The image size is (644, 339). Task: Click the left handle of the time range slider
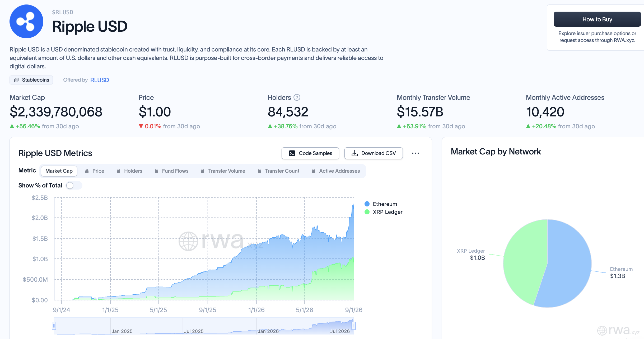(x=54, y=326)
